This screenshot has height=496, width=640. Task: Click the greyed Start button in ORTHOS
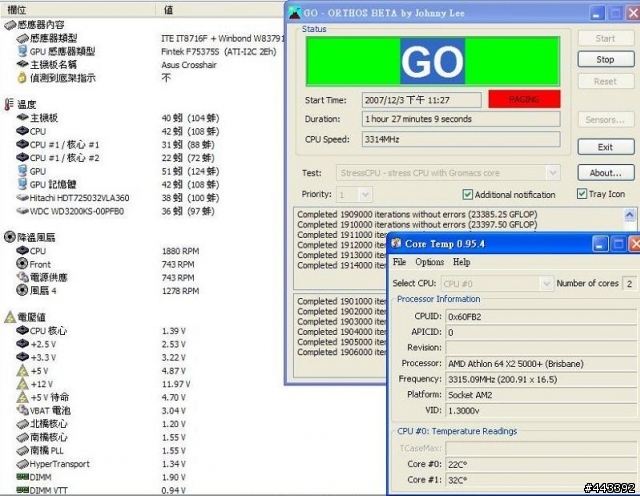(606, 38)
